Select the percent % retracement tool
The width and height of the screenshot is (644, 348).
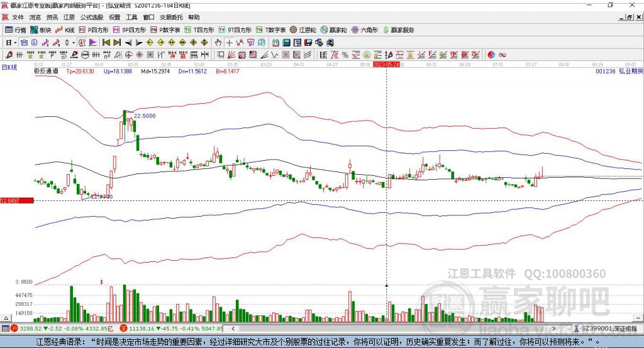point(345,55)
